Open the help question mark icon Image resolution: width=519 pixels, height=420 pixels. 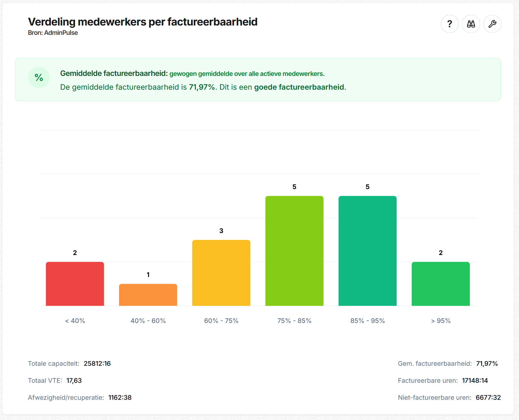(449, 24)
